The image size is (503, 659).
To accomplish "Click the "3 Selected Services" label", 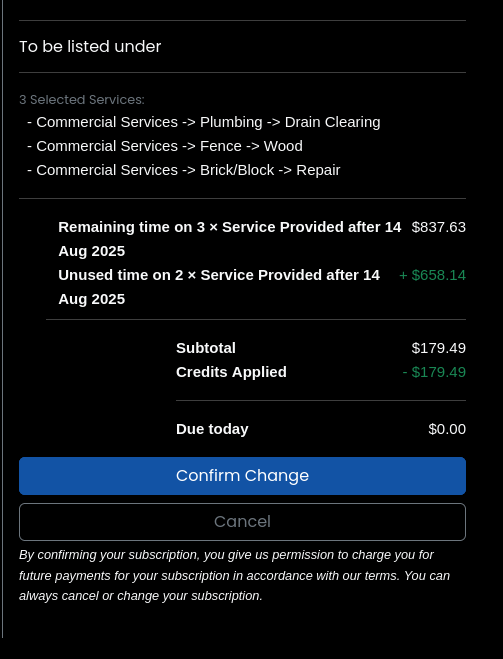I will (82, 100).
